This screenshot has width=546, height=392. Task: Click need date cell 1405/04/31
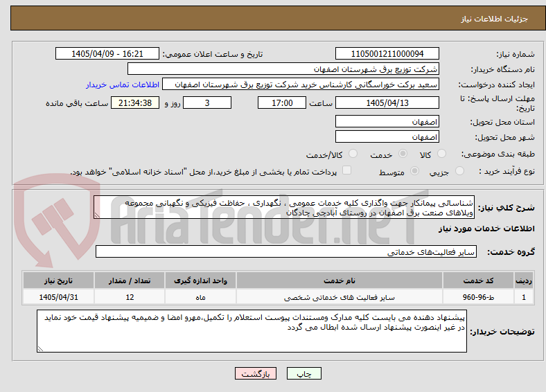click(58, 297)
